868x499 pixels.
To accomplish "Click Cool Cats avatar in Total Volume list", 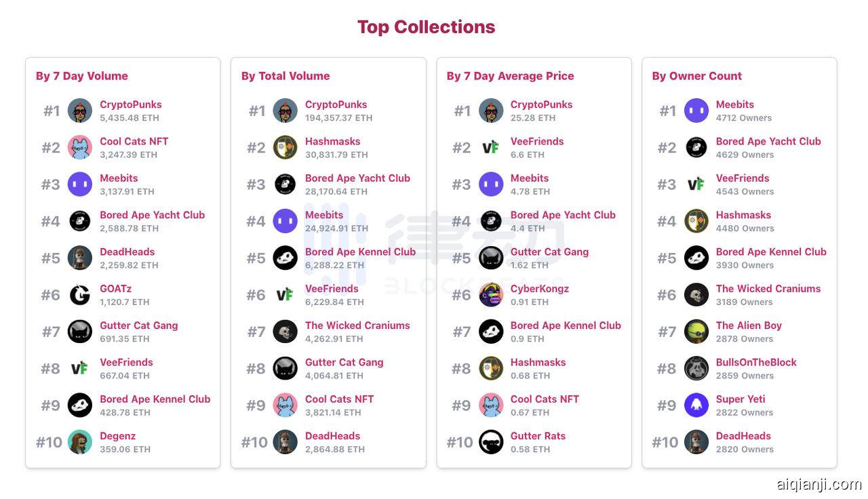I will (x=285, y=405).
